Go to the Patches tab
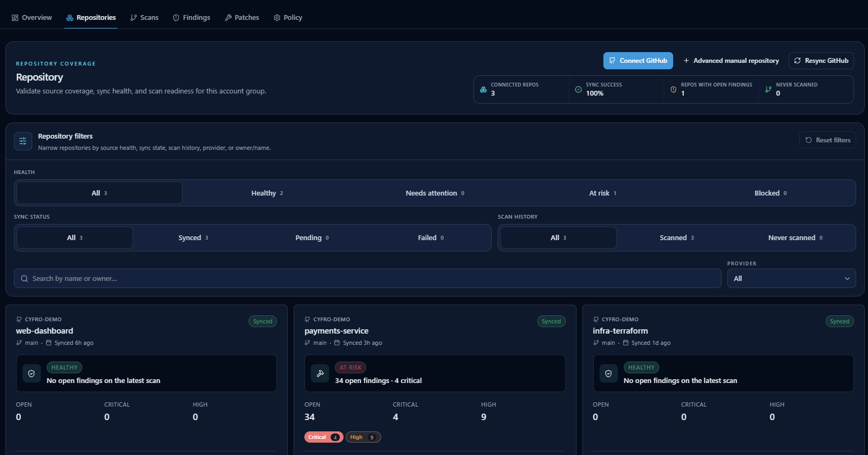Image resolution: width=868 pixels, height=455 pixels. coord(242,18)
